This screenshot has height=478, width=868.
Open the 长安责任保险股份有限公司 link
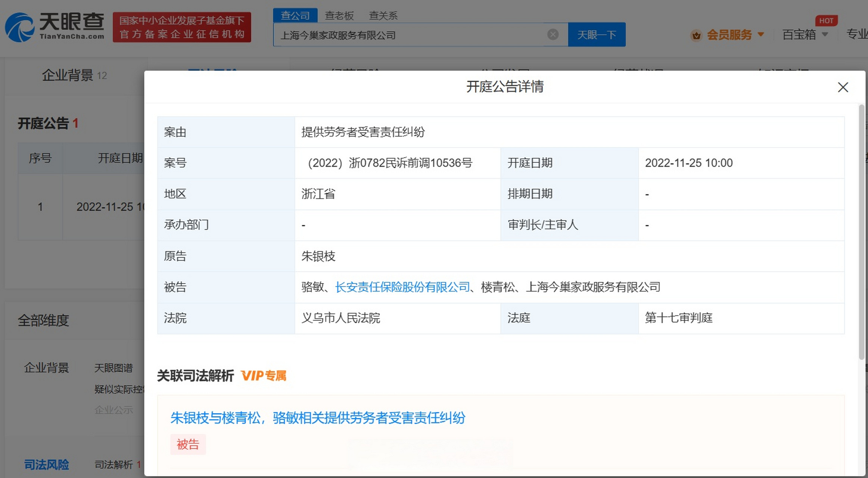[402, 287]
